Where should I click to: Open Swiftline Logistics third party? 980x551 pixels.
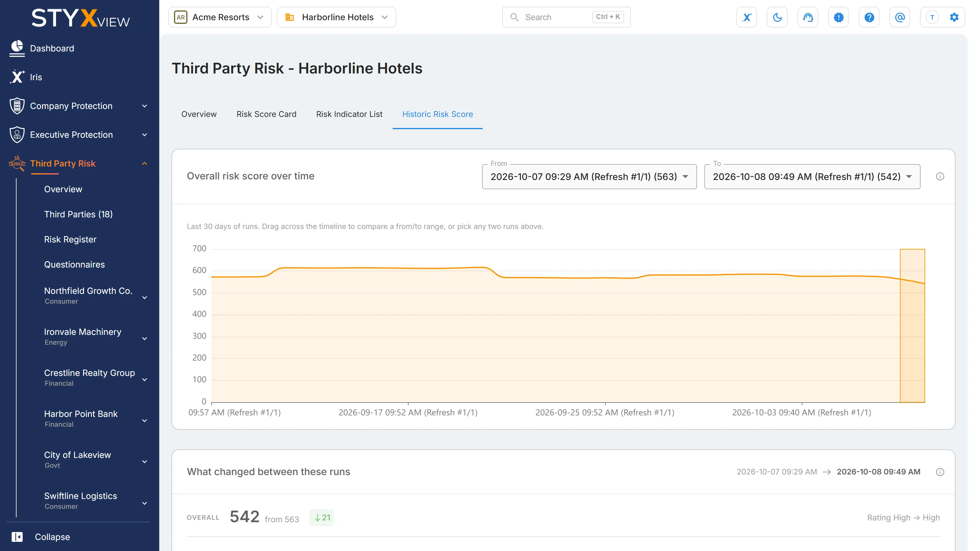coord(80,501)
